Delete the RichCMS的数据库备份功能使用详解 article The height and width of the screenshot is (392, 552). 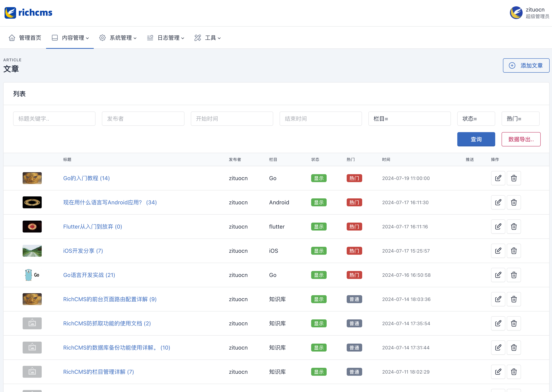pos(514,348)
